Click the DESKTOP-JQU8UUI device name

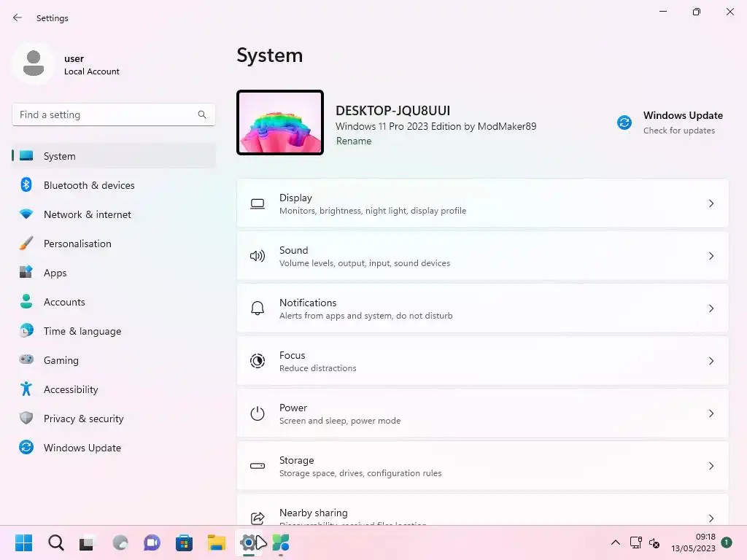point(392,111)
